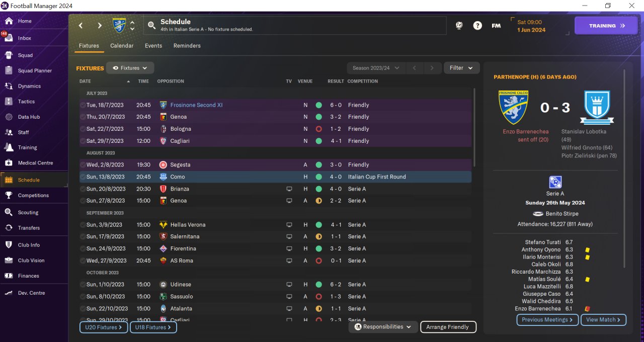Open the help question mark icon
Screen dimensions: 644x342
coord(477,26)
